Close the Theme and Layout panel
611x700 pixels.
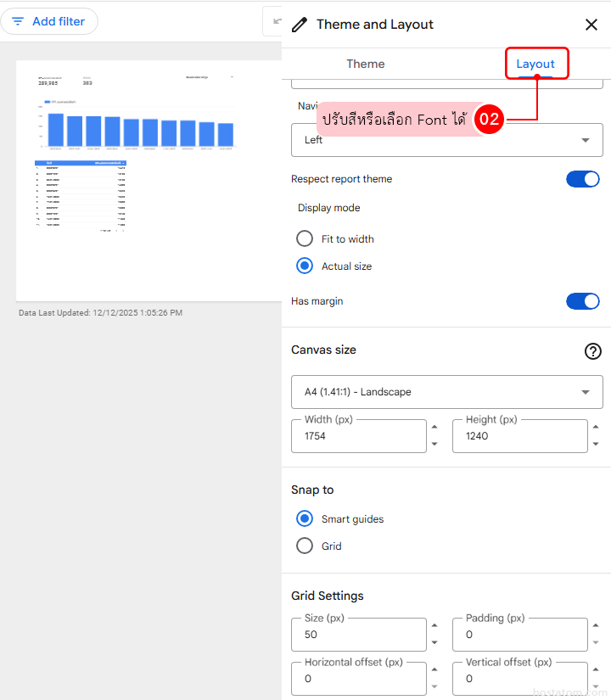click(x=591, y=25)
